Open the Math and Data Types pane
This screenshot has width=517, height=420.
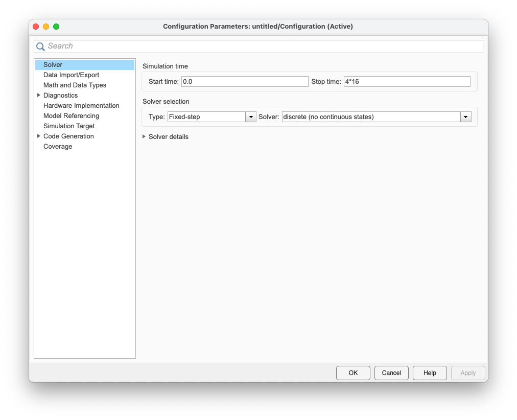point(75,85)
